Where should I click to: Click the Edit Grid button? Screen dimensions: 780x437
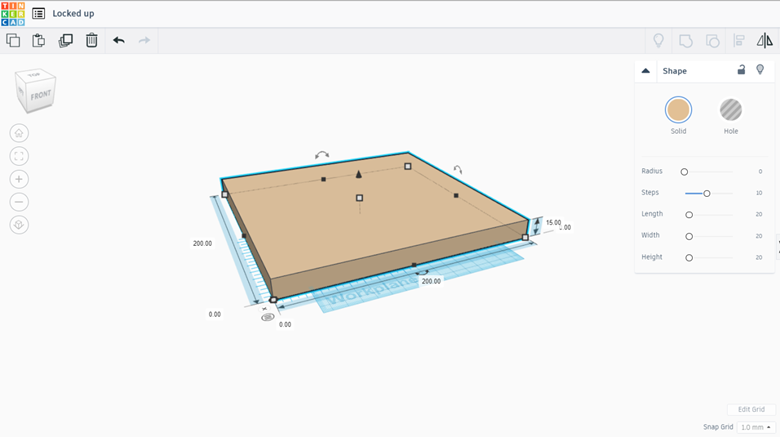click(x=751, y=409)
